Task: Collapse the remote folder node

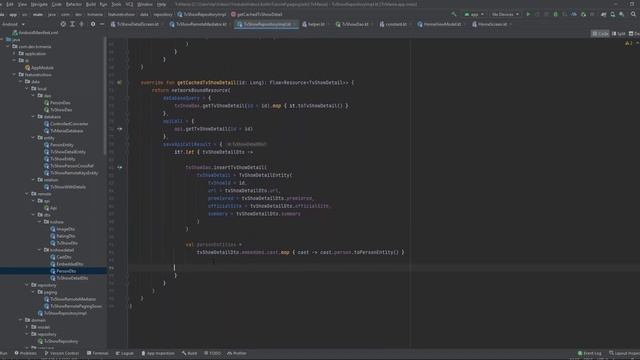Action: pos(27,194)
